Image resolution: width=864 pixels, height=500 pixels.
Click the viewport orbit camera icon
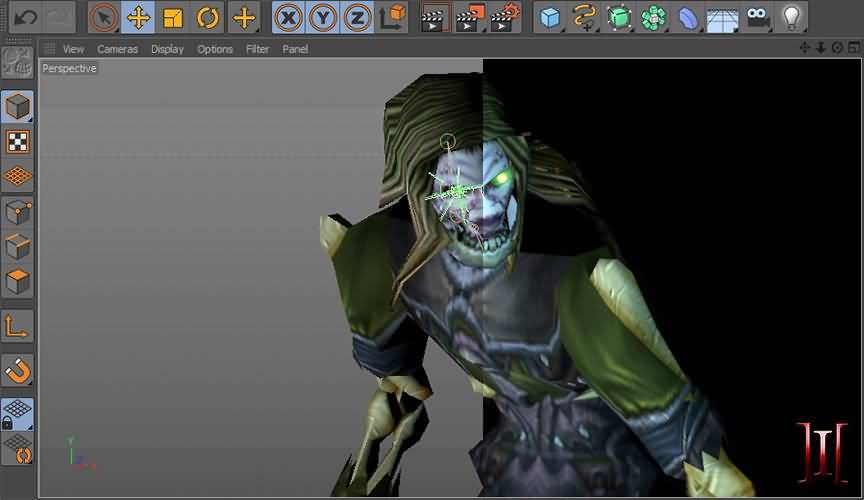[838, 48]
